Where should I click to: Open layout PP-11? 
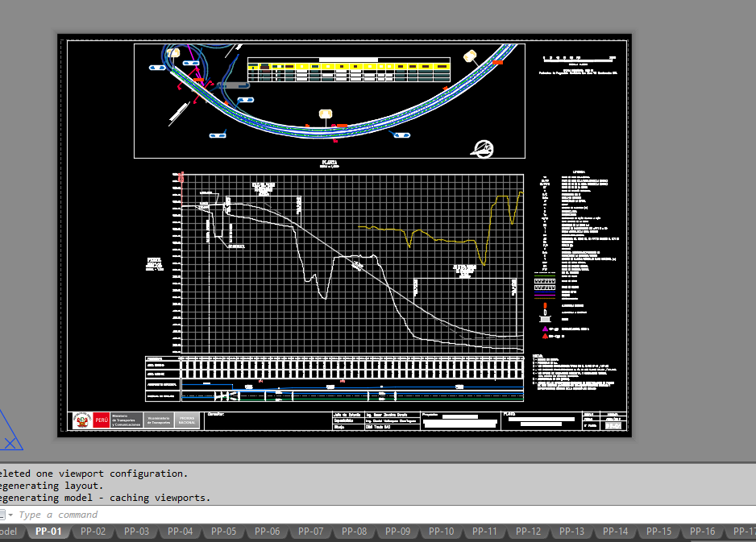pos(484,532)
